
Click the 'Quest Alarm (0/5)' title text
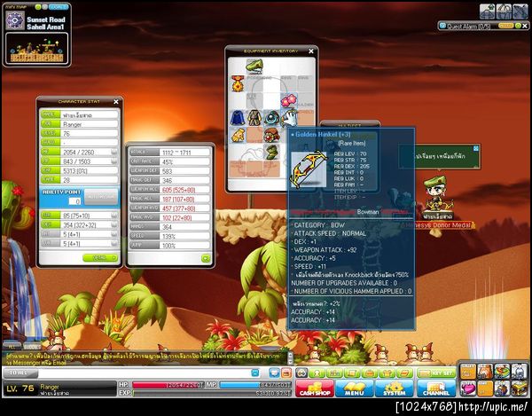pos(468,26)
